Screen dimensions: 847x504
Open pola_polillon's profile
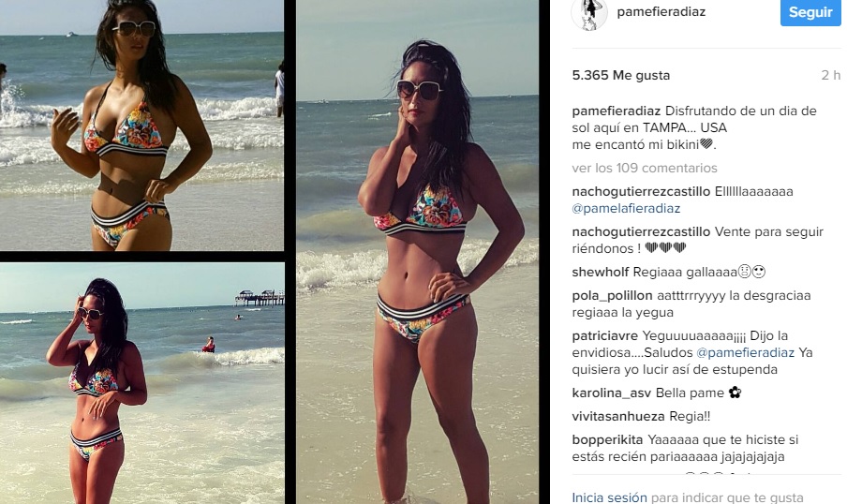click(612, 295)
